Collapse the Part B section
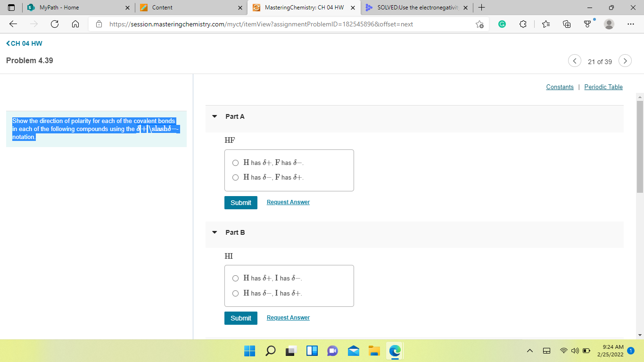Image resolution: width=644 pixels, height=362 pixels. (215, 232)
